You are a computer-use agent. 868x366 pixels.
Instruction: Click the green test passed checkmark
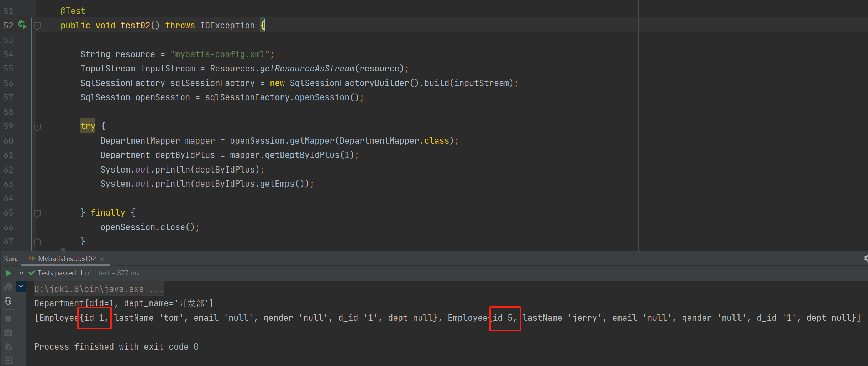pos(32,273)
